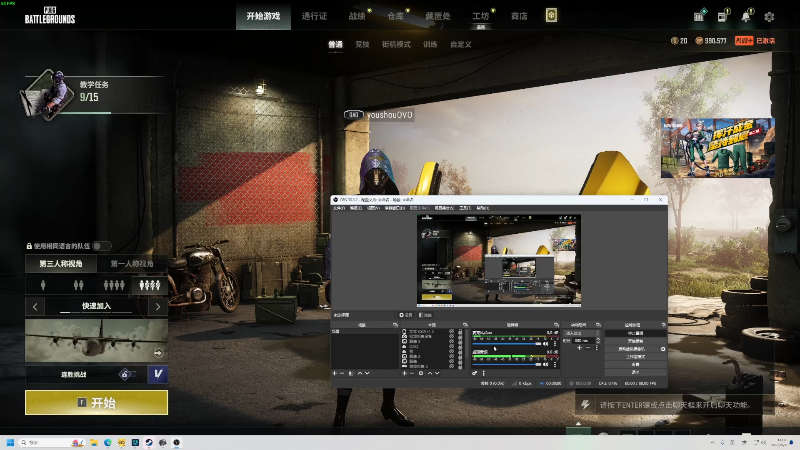Screen dimensions: 800x450
Task: Open File Explorer from the taskbar
Action: [94, 442]
